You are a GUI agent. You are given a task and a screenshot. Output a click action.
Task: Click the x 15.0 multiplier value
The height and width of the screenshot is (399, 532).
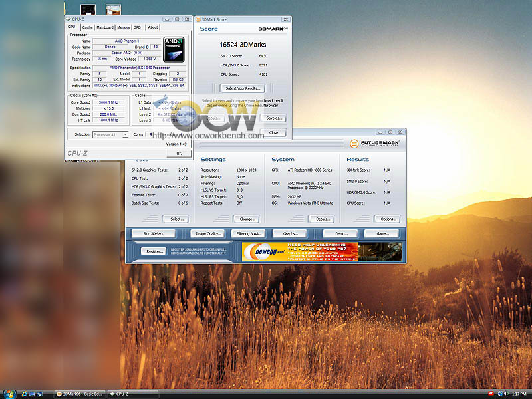pos(108,108)
